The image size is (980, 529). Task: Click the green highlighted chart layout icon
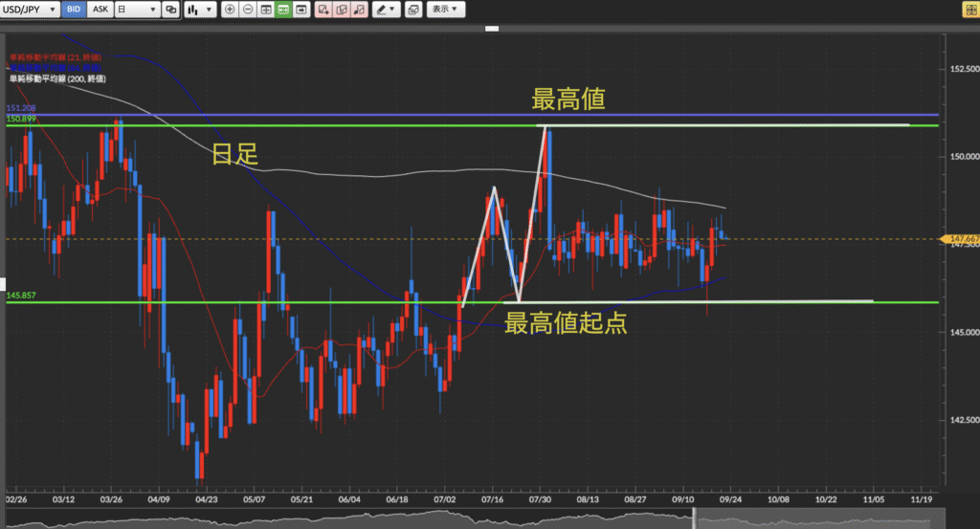coord(283,10)
